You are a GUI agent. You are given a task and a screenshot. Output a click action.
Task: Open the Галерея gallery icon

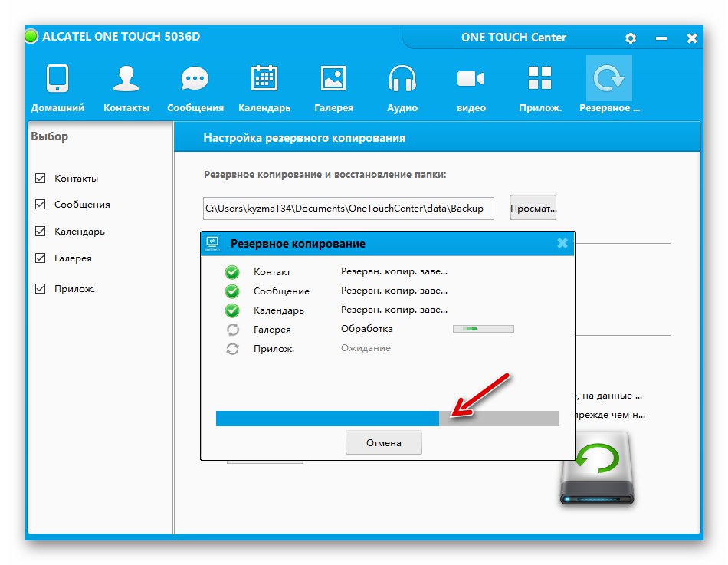[x=333, y=78]
